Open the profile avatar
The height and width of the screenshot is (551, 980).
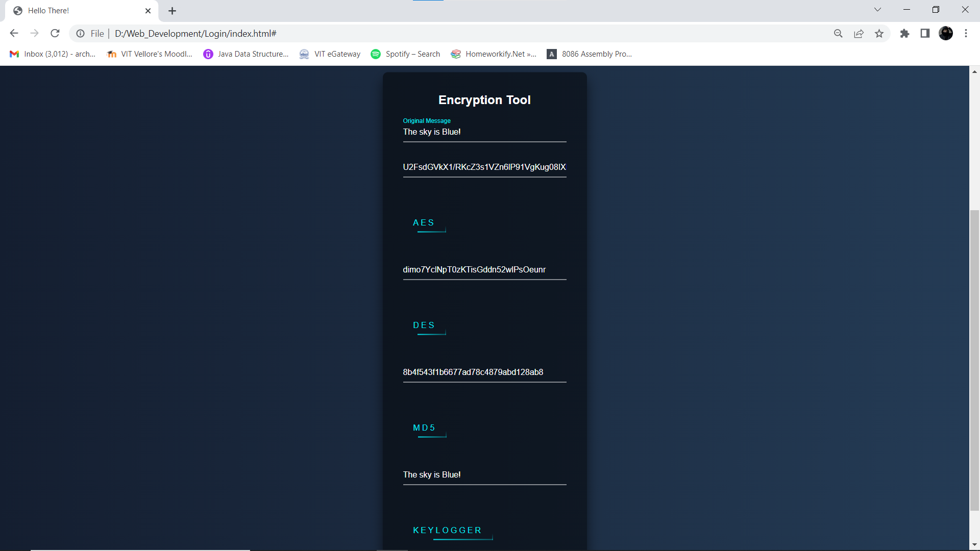946,34
